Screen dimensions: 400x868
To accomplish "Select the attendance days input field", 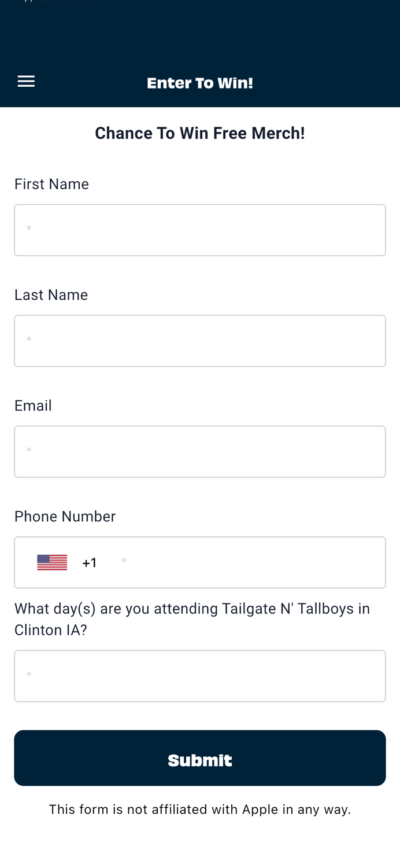I will 199,675.
